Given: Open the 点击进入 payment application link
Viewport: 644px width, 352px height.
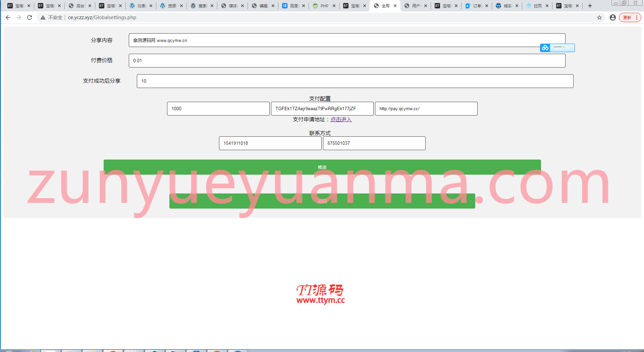Looking at the screenshot, I should click(341, 119).
